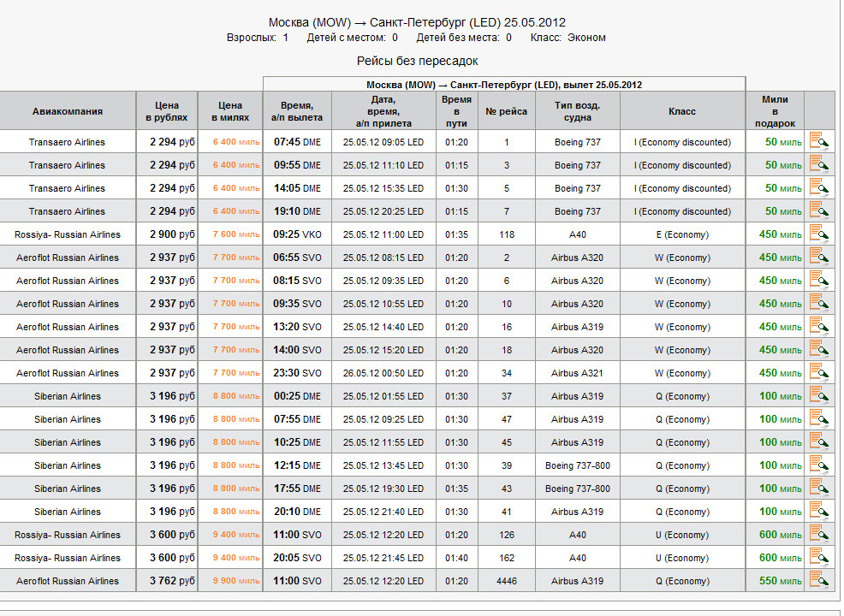Open details icon for Siberian flight 43
Image resolution: width=844 pixels, height=616 pixels.
pyautogui.click(x=818, y=488)
